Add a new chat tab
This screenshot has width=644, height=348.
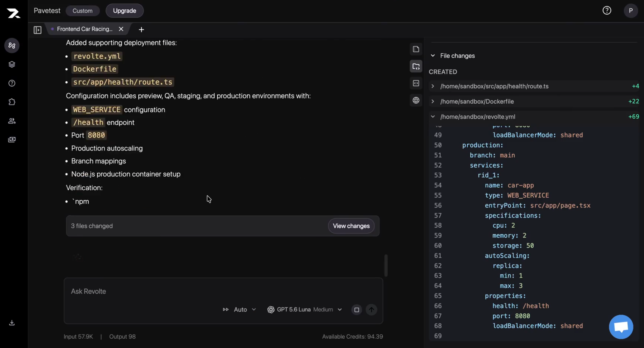pyautogui.click(x=141, y=30)
